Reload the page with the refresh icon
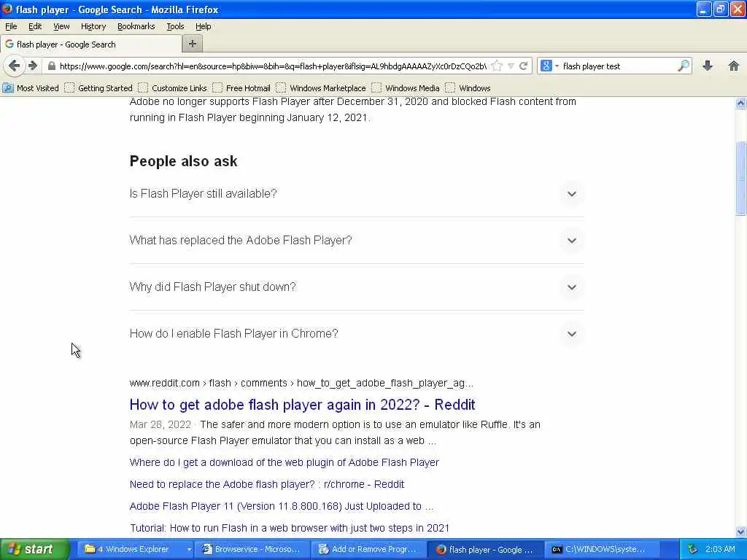This screenshot has width=747, height=560. point(524,66)
